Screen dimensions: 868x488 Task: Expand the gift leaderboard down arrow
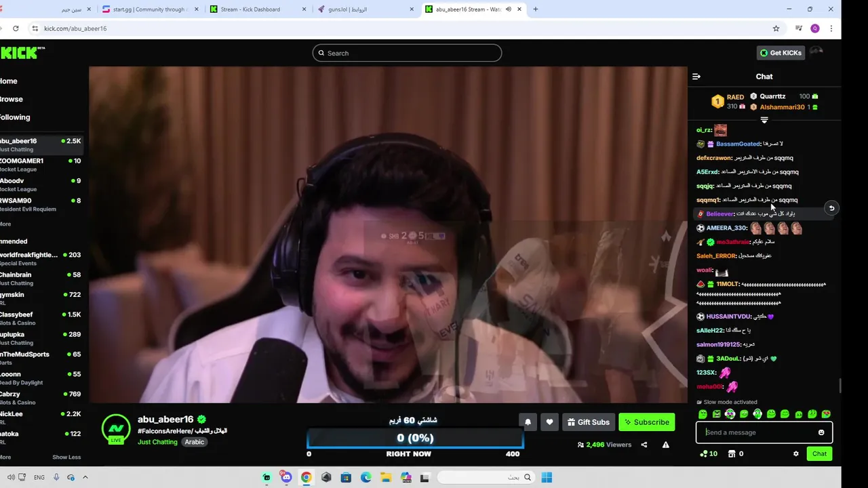click(764, 120)
